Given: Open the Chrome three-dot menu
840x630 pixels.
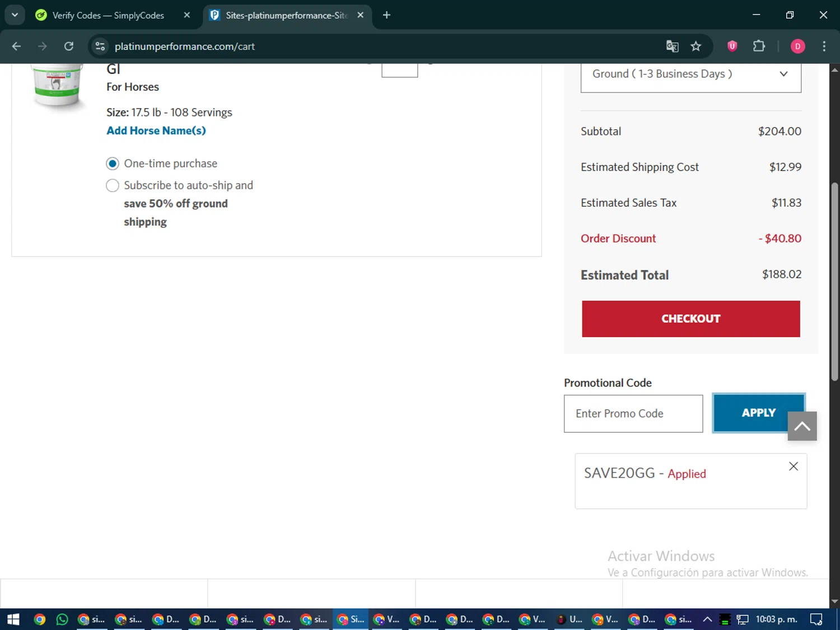Looking at the screenshot, I should tap(824, 46).
